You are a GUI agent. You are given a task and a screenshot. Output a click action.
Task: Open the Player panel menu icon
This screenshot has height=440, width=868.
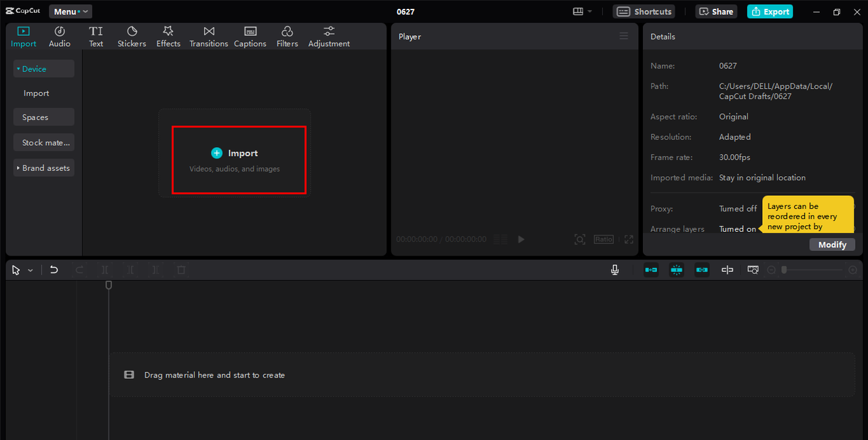pos(624,37)
